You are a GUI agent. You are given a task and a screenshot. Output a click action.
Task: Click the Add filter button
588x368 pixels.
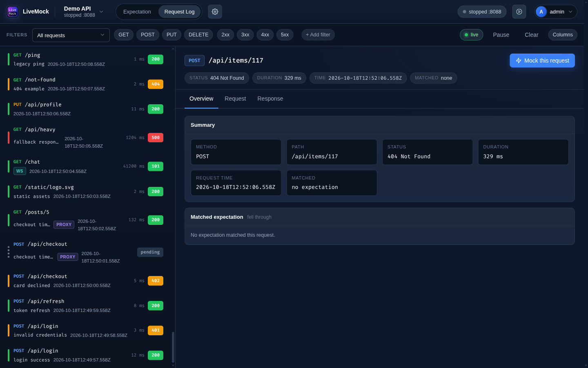(x=318, y=35)
